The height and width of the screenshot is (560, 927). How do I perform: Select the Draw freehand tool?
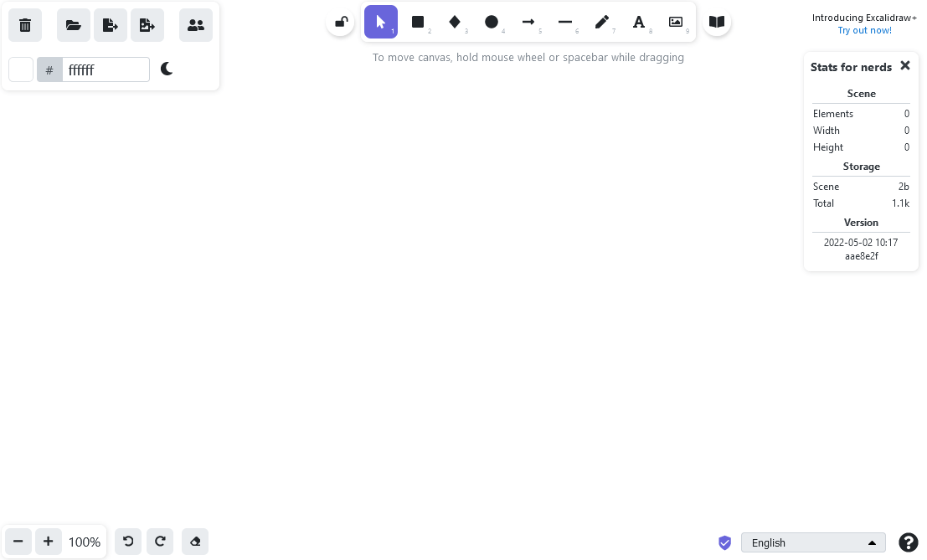(602, 22)
